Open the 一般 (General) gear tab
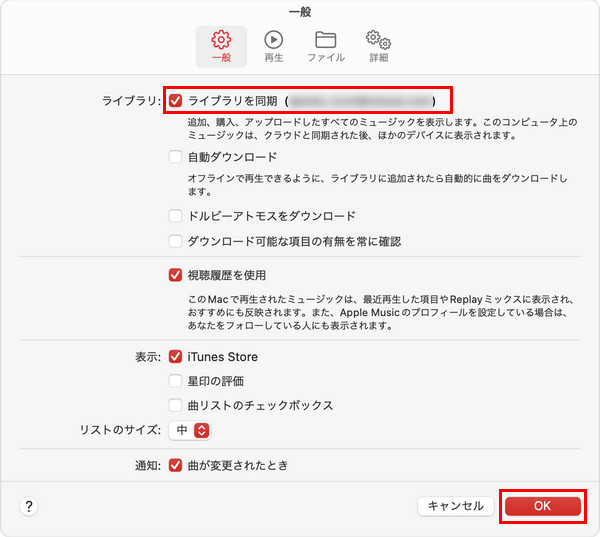 click(x=221, y=46)
